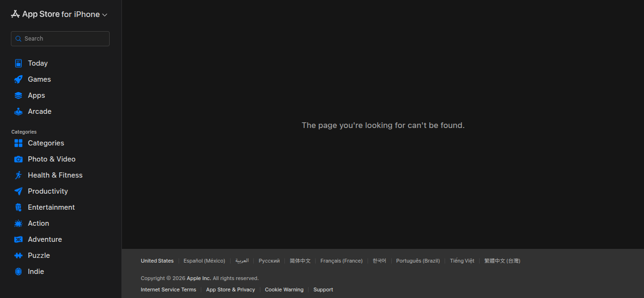Click the Indie category icon
The image size is (644, 298).
click(18, 272)
